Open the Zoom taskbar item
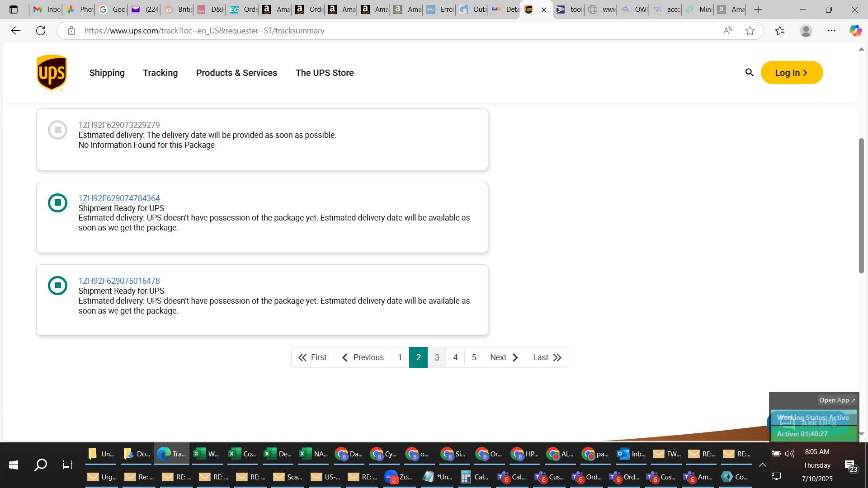This screenshot has width=868, height=488. click(399, 477)
